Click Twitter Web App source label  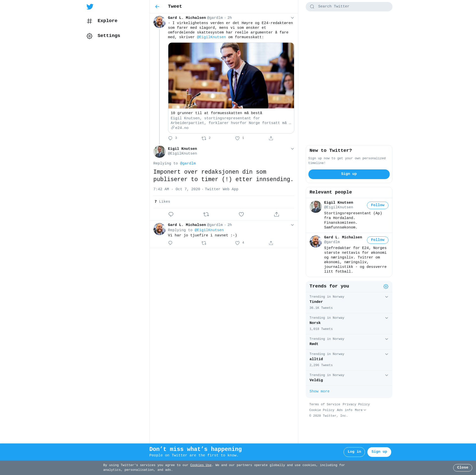[221, 189]
